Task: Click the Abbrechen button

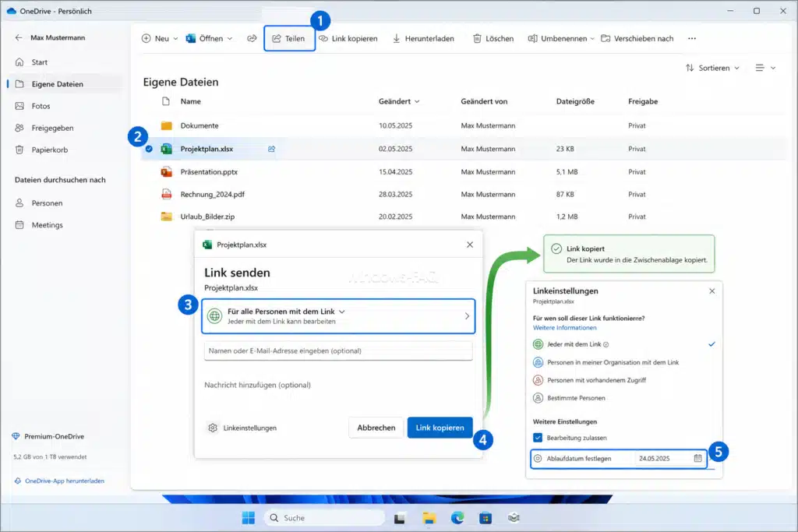Action: (x=376, y=428)
